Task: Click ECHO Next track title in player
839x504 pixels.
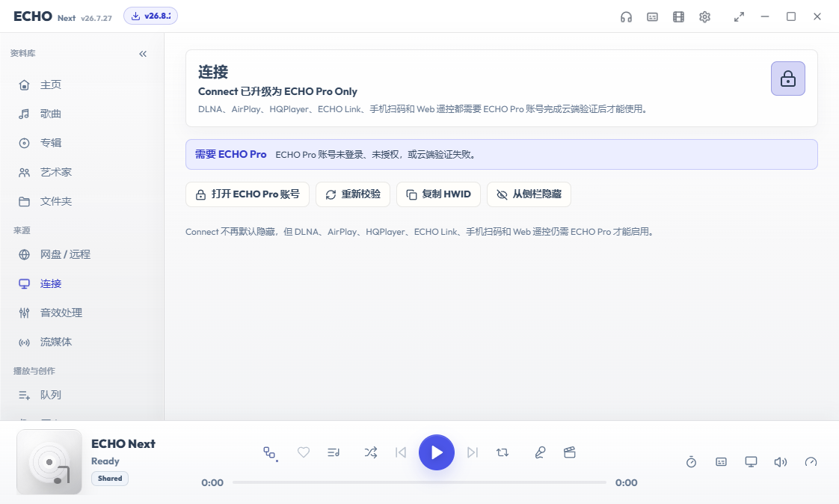Action: click(123, 443)
